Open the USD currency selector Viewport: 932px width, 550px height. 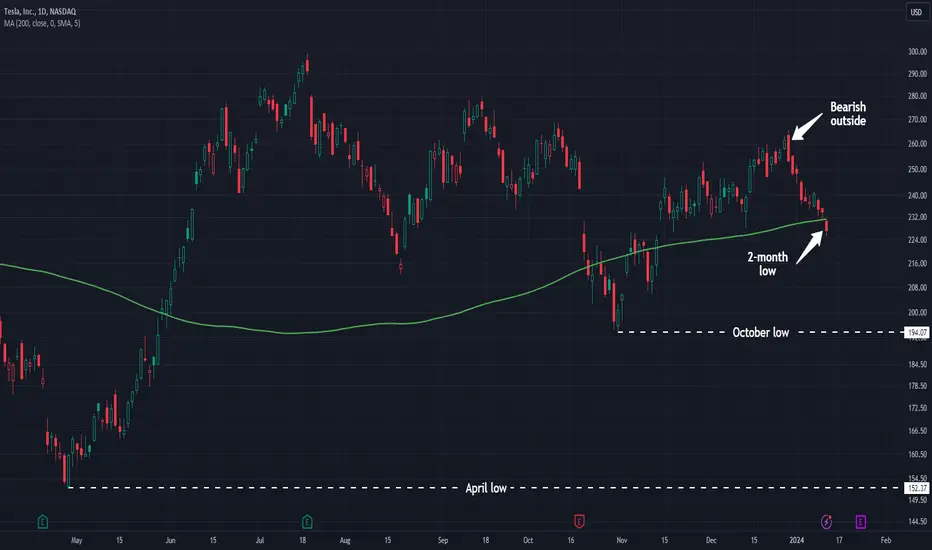click(x=916, y=12)
